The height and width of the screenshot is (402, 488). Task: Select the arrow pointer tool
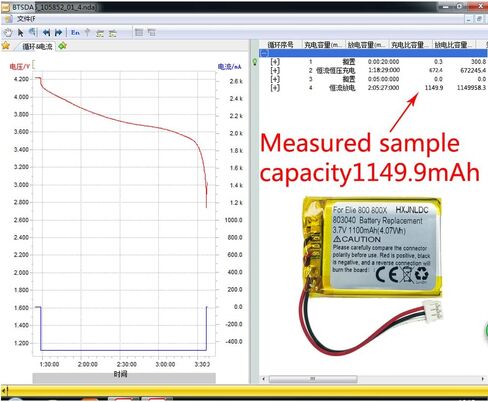click(x=21, y=33)
